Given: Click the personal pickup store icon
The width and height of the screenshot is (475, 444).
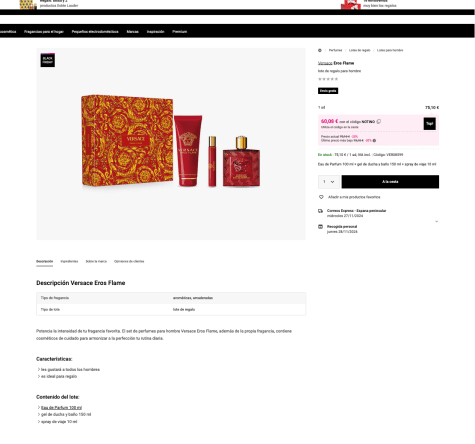Looking at the screenshot, I should [x=320, y=227].
